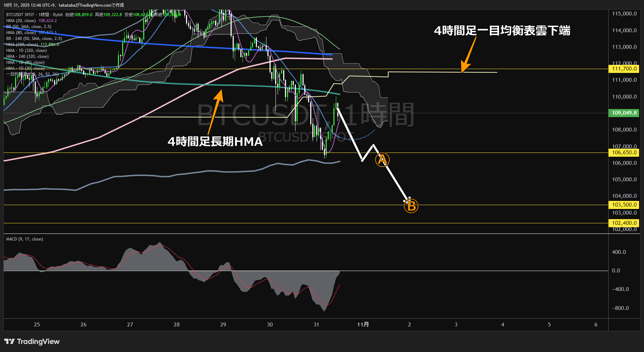Select the yellow 102,400.0 price line label
Viewport: 644px width, 352px height.
pyautogui.click(x=624, y=223)
